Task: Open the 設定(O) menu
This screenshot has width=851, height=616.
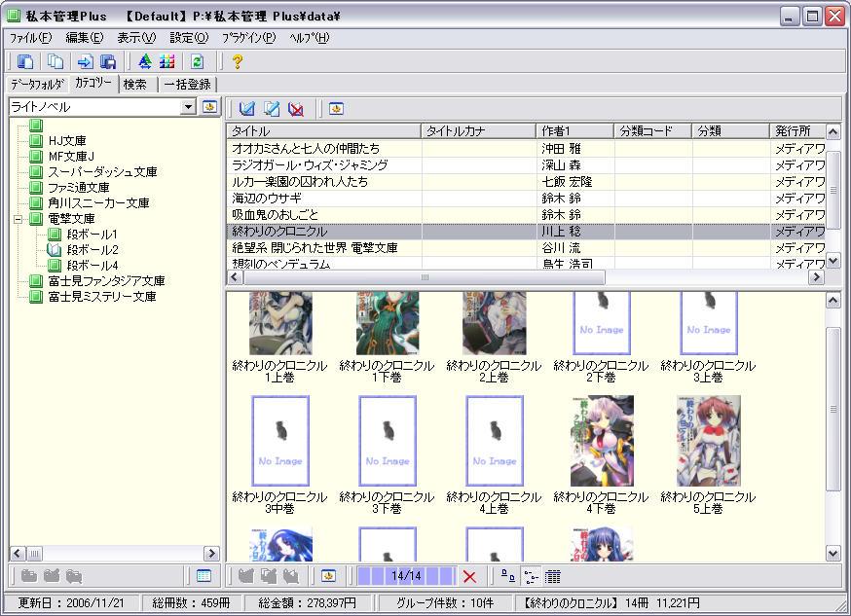Action: point(189,37)
